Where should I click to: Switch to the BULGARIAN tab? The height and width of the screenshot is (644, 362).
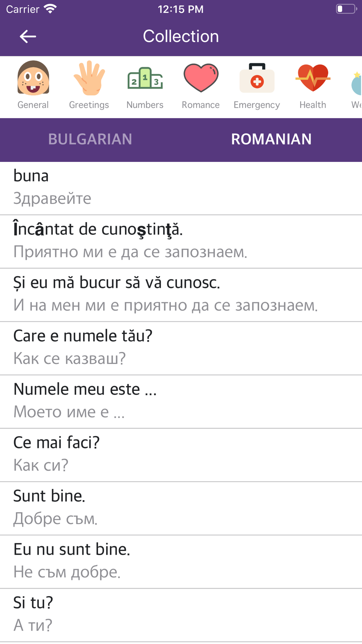click(x=90, y=139)
